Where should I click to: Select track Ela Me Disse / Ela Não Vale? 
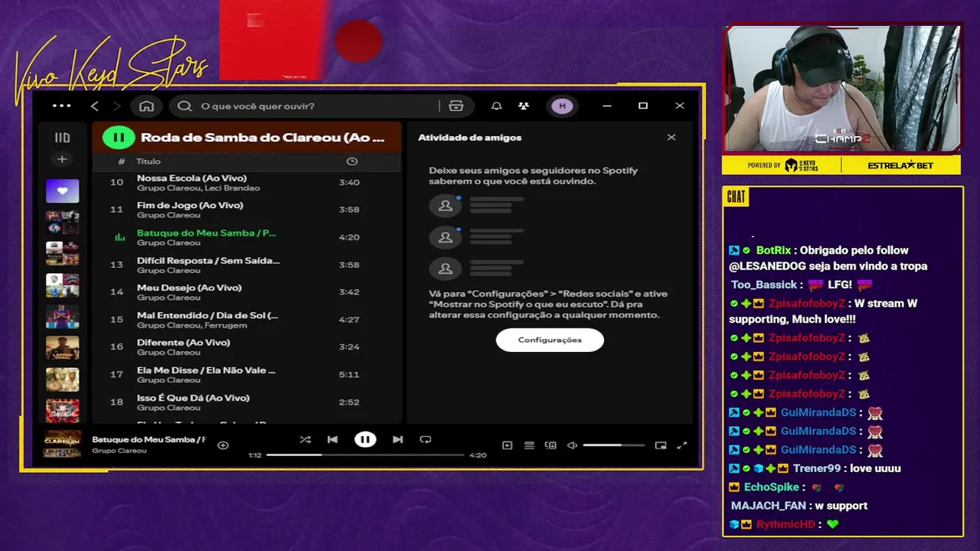(247, 375)
